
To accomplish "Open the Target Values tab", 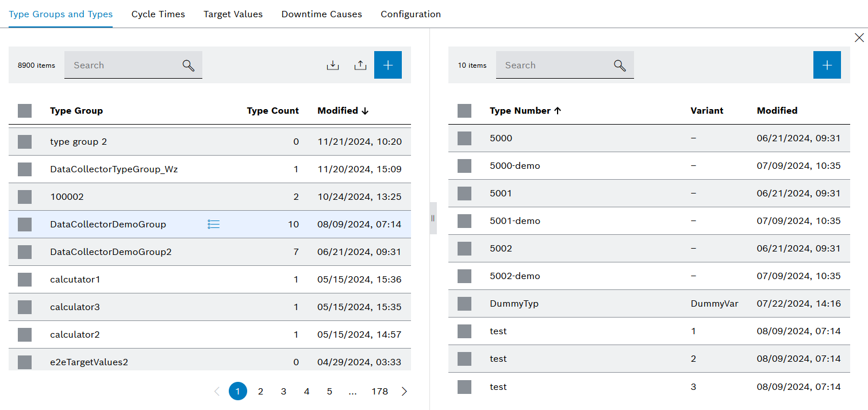I will [233, 14].
